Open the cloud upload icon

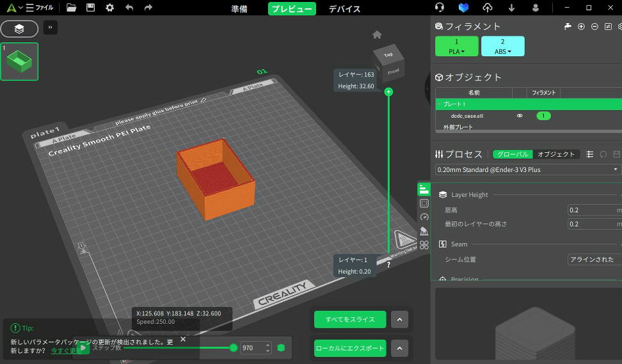(488, 8)
